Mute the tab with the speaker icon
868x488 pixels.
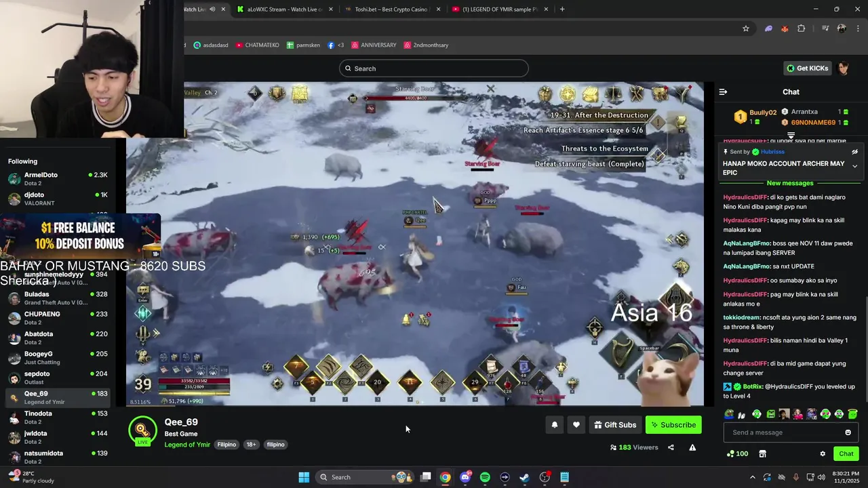pyautogui.click(x=212, y=9)
